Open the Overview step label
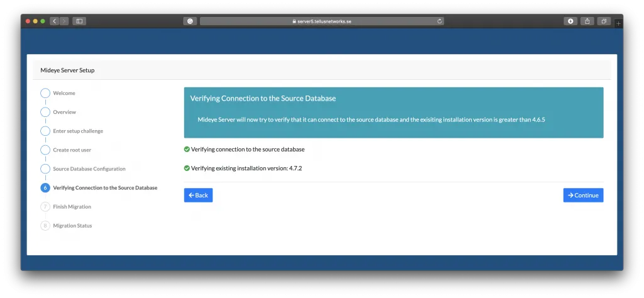The height and width of the screenshot is (298, 644). tap(65, 112)
